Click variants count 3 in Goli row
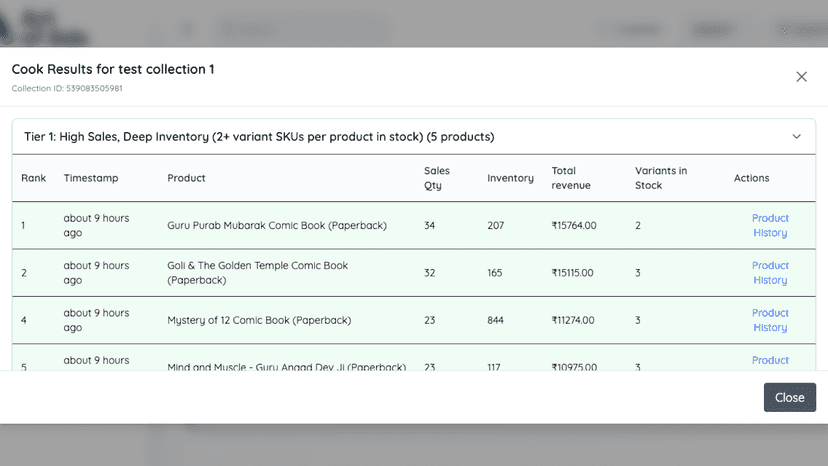Screen dimensions: 828x466 [x=638, y=273]
